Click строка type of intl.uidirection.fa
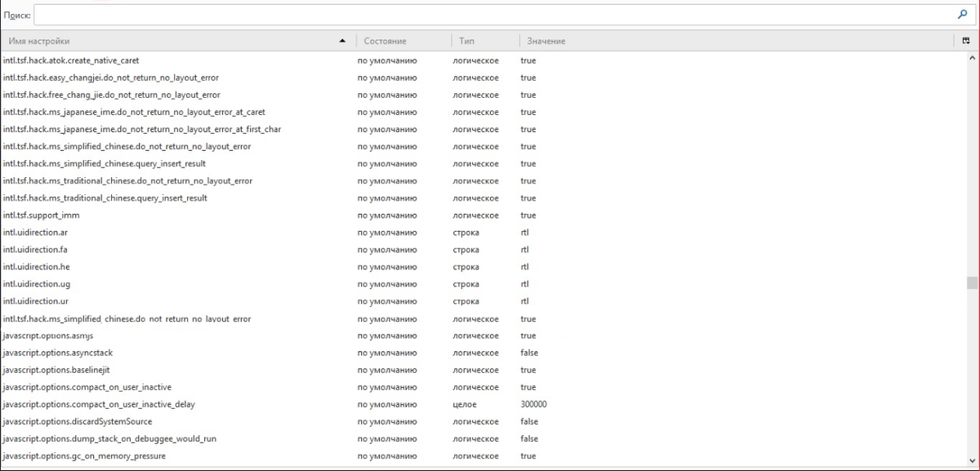This screenshot has width=980, height=471. point(466,250)
